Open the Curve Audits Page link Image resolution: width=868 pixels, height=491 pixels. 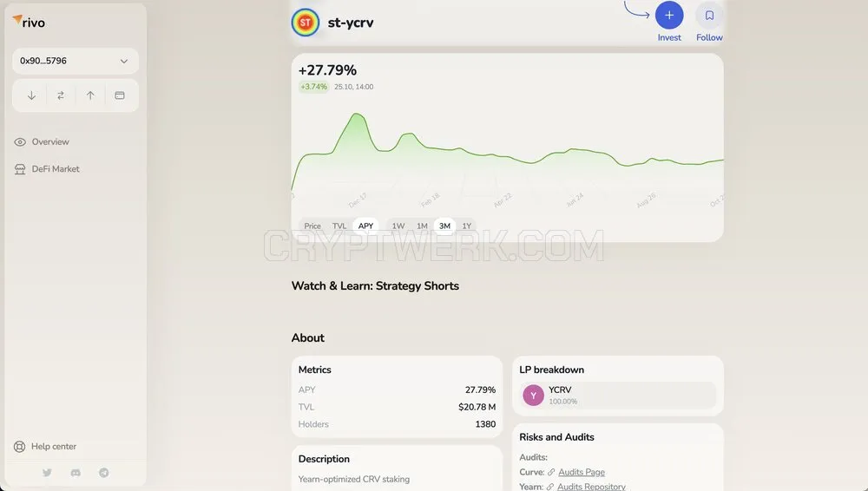tap(582, 472)
